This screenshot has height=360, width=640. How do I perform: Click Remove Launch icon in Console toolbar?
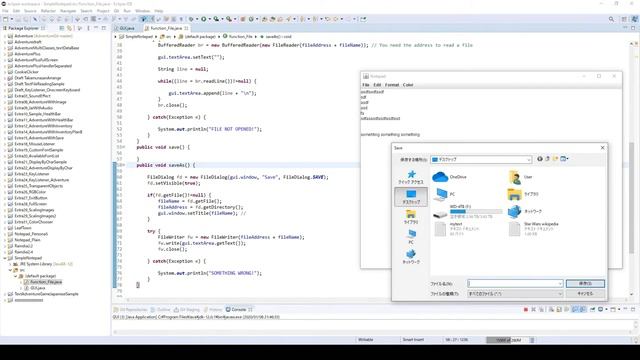point(533,310)
